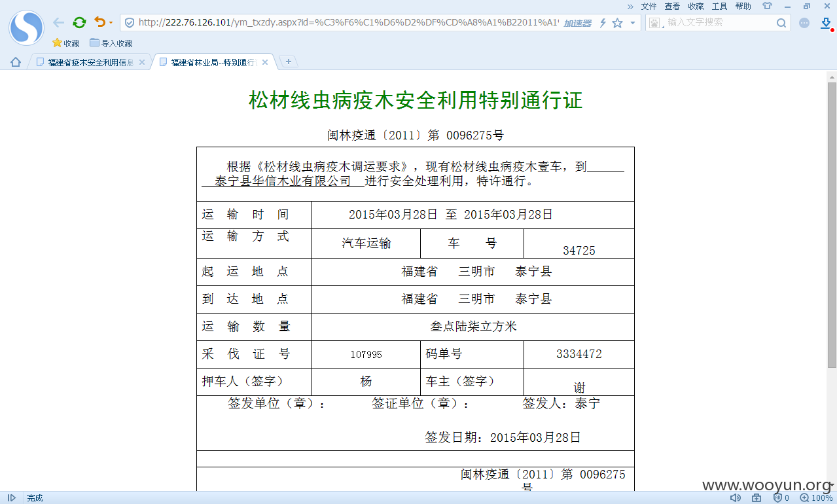
Task: Open downloads with the download arrow icon
Action: 826,23
